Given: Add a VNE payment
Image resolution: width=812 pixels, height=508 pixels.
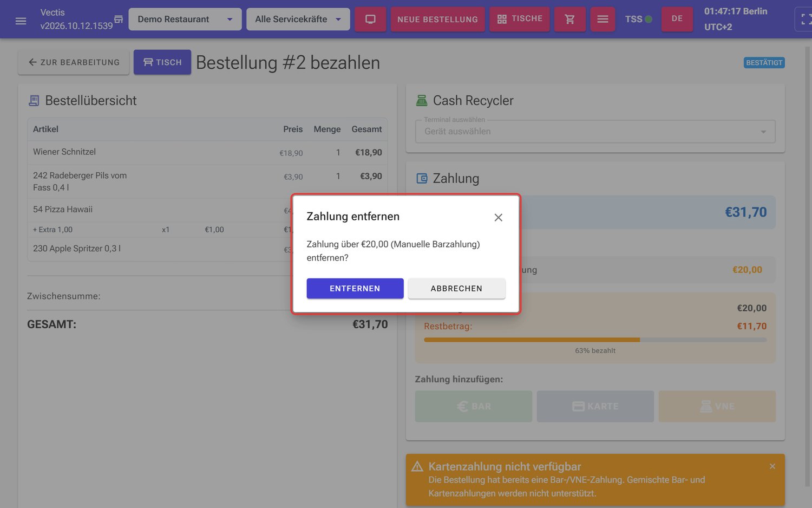Looking at the screenshot, I should (717, 406).
